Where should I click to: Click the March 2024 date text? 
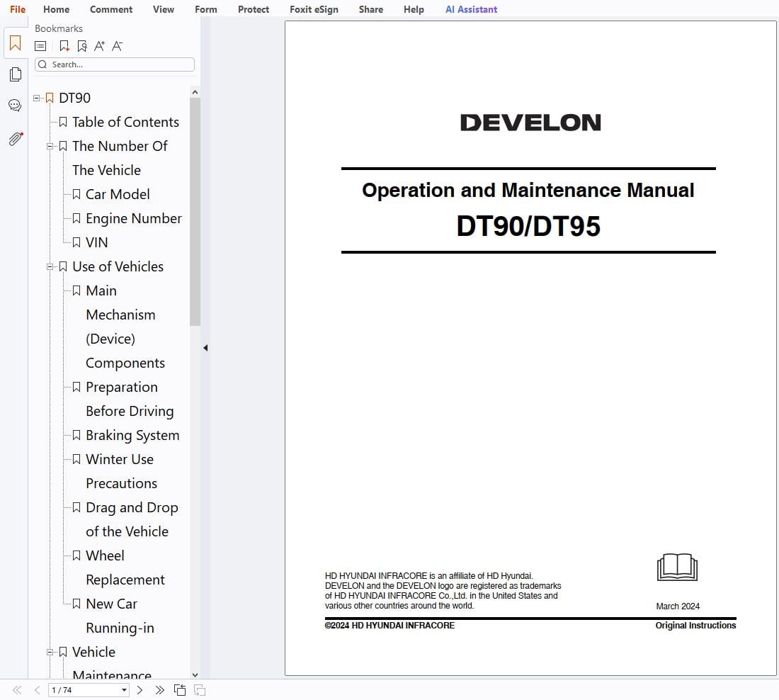point(678,606)
